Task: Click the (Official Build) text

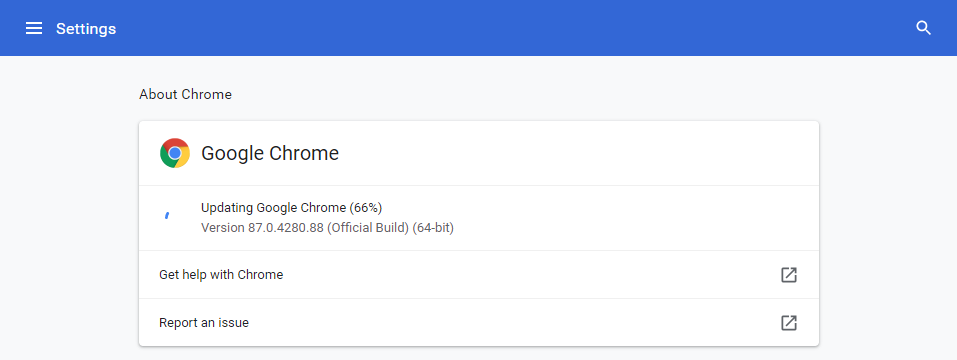Action: (x=367, y=228)
